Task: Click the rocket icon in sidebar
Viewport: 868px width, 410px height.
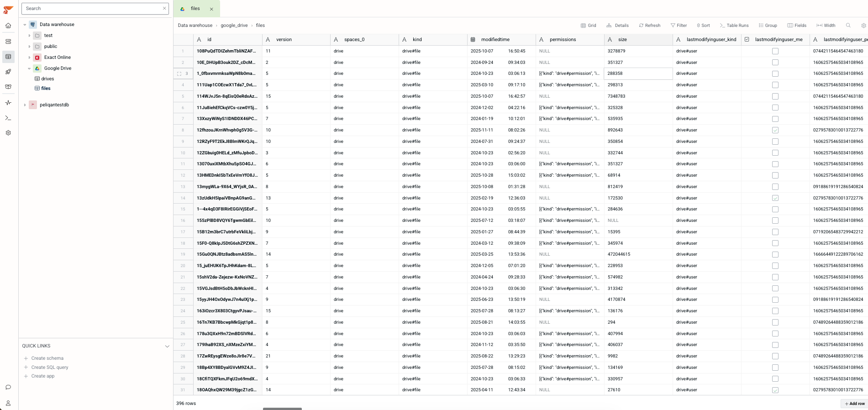Action: (8, 72)
